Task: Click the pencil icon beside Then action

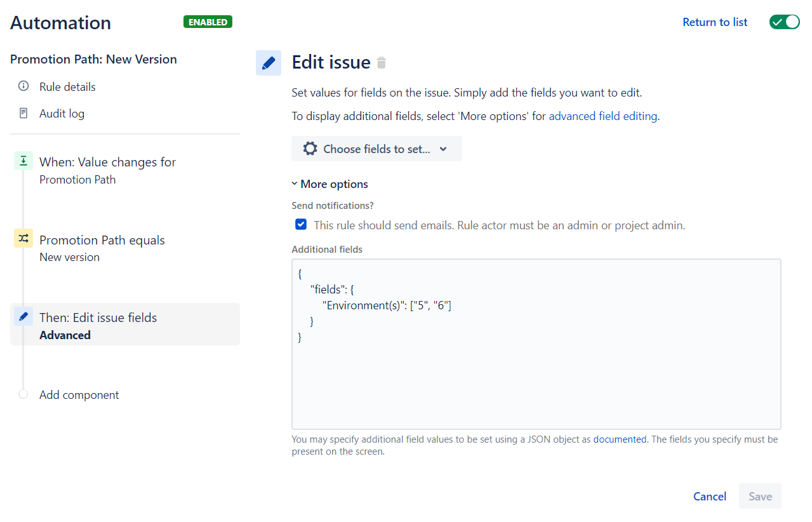Action: [23, 316]
